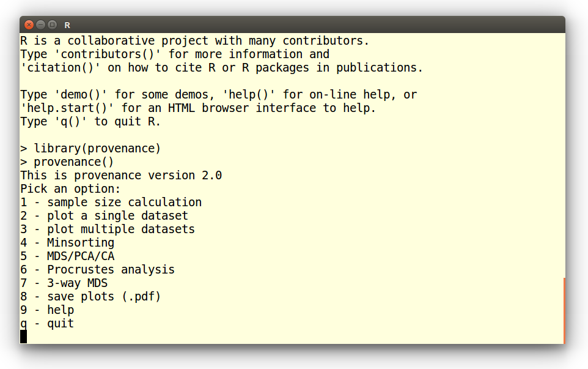Image resolution: width=588 pixels, height=369 pixels.
Task: Minimize the R terminal window
Action: [40, 25]
